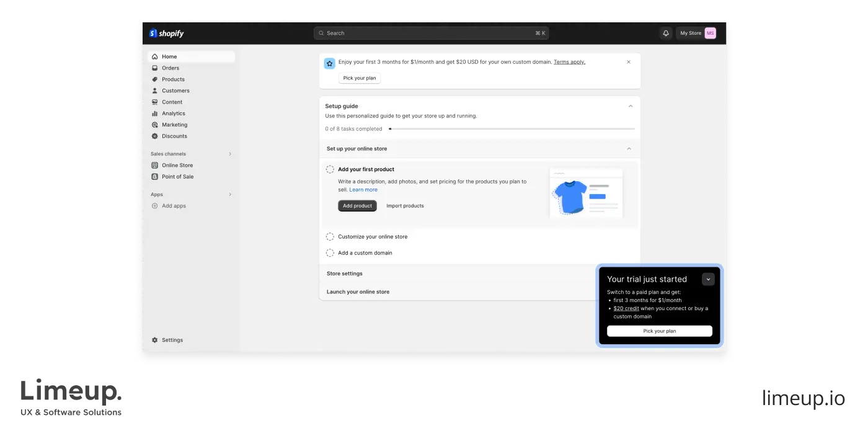Go to Analytics via its sidebar icon
The height and width of the screenshot is (428, 868).
click(x=155, y=114)
